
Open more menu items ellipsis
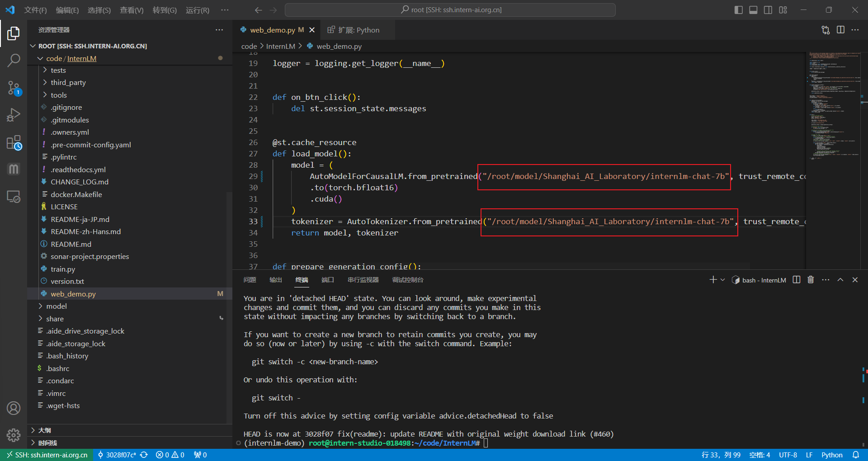coord(225,10)
